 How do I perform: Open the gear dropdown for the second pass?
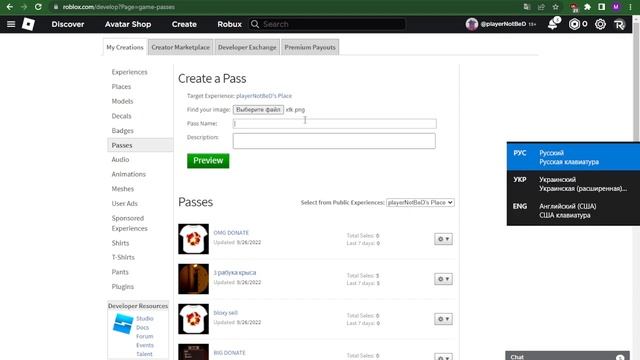click(443, 279)
